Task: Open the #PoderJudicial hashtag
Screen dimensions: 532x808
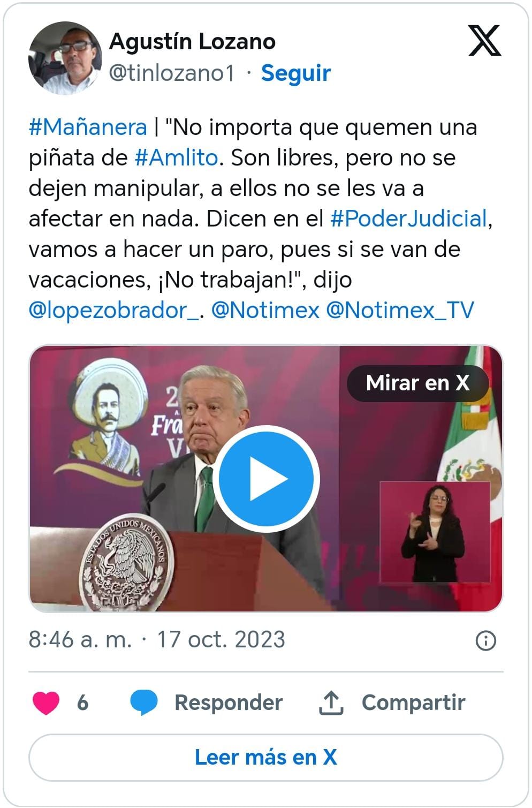Action: point(409,219)
